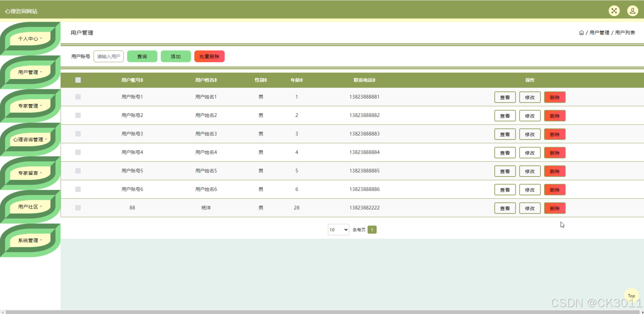The image size is (644, 314).
Task: Click 查看 for 用户账号6 row
Action: click(505, 189)
